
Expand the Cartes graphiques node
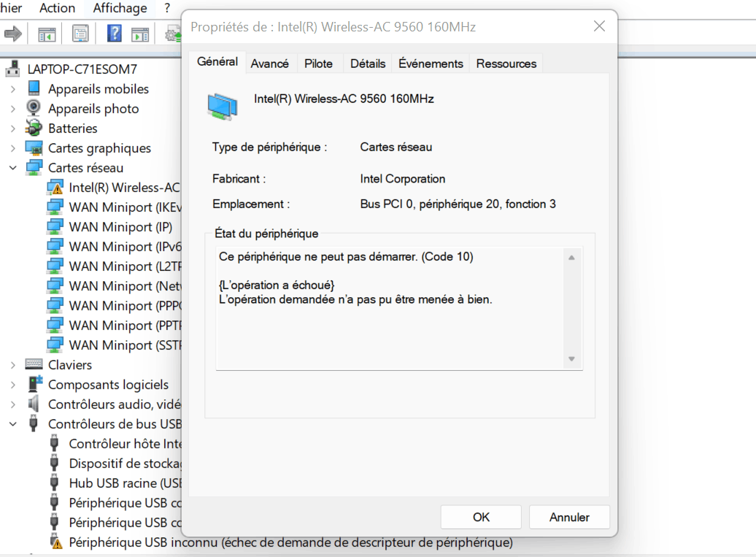13,148
